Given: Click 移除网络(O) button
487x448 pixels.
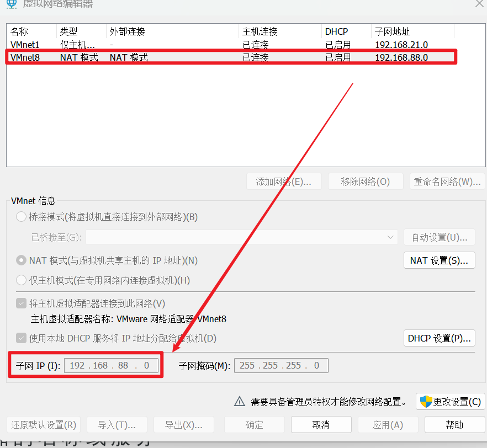Looking at the screenshot, I should [366, 182].
